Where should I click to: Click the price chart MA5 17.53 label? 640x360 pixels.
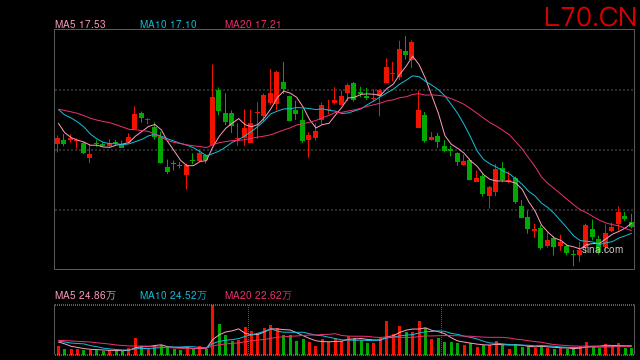[80, 24]
